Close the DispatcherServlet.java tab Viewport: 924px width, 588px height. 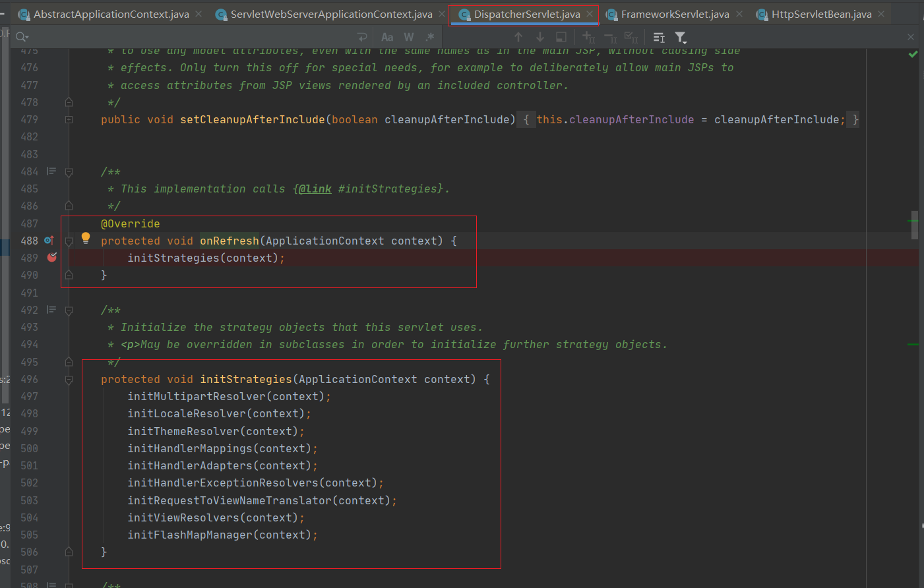tap(590, 14)
